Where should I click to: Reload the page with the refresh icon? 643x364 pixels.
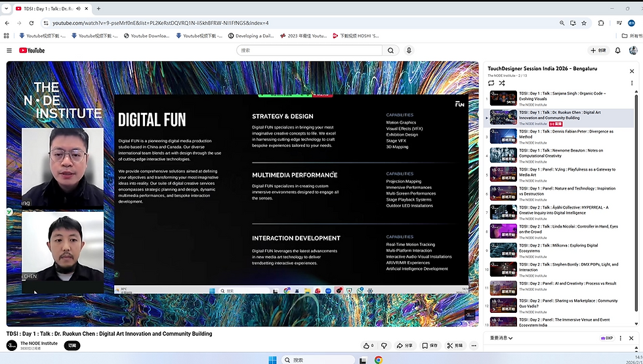coord(31,23)
